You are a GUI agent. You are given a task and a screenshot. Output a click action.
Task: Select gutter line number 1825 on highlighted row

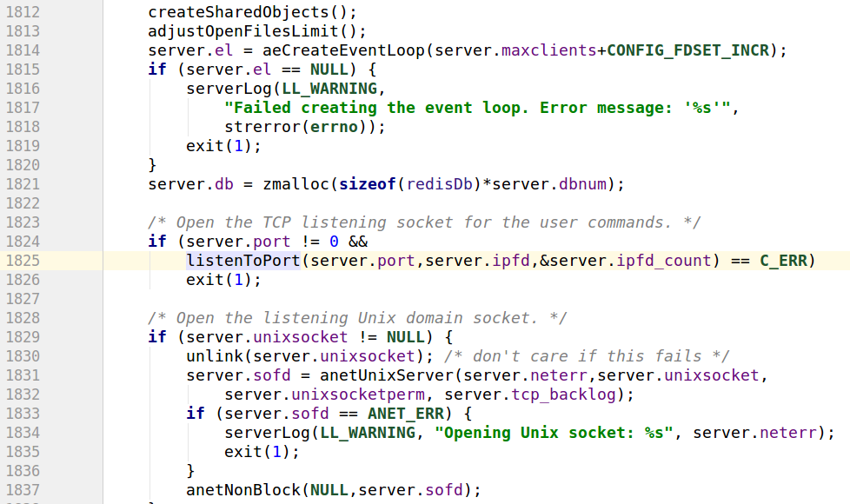click(x=23, y=261)
